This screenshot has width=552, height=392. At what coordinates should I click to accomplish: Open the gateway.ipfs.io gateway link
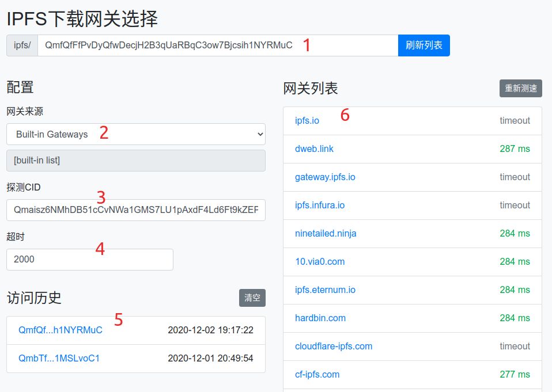tap(325, 177)
